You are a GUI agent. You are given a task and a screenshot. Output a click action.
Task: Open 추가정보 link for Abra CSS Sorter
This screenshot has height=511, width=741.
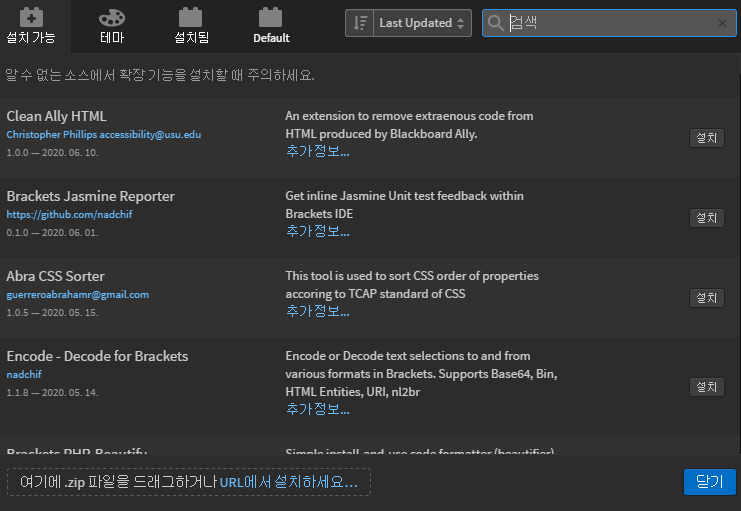click(318, 311)
